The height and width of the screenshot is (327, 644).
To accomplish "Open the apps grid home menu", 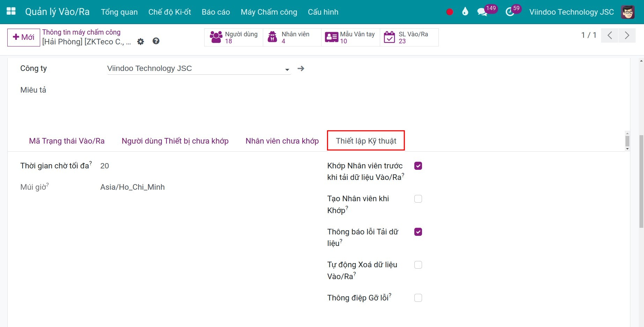I will click(x=11, y=11).
